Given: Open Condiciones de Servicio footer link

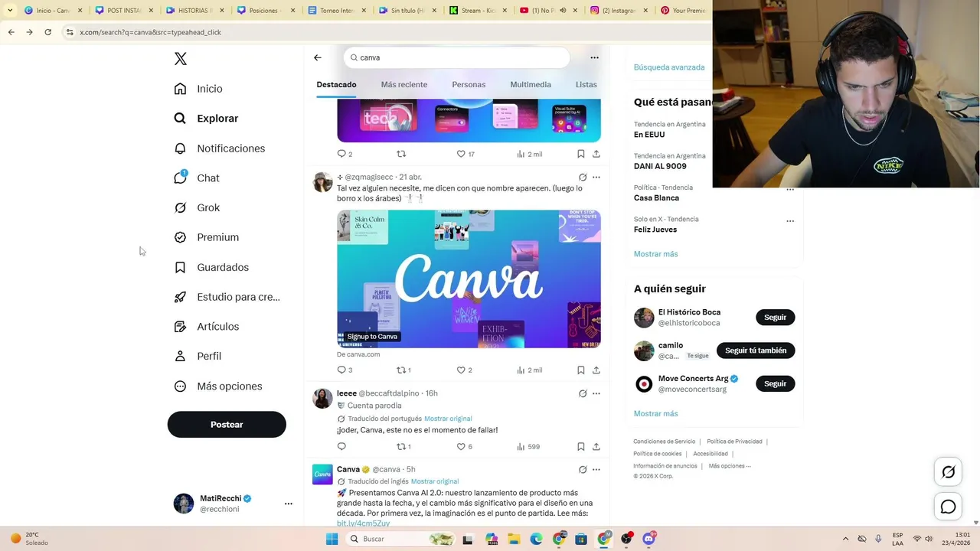Looking at the screenshot, I should tap(664, 442).
